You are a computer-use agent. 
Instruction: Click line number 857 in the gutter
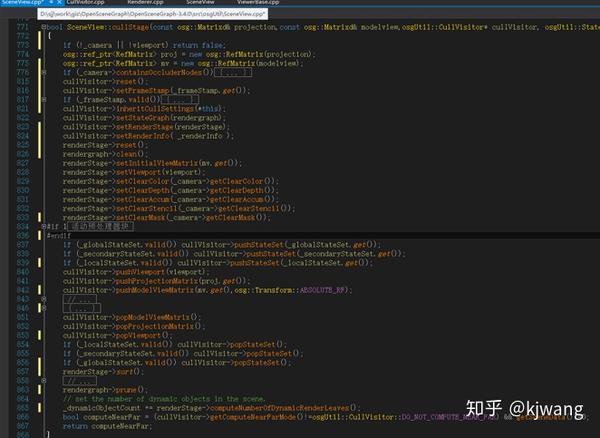click(23, 371)
